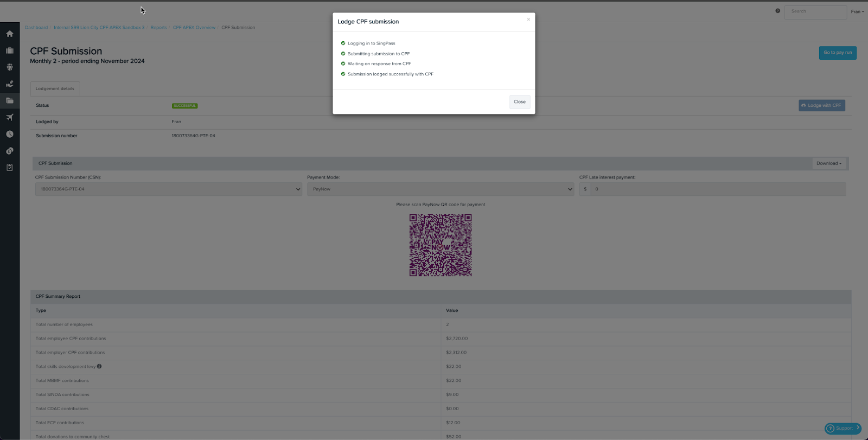Open the airplane leave icon in sidebar
Image resolution: width=868 pixels, height=440 pixels.
click(10, 117)
